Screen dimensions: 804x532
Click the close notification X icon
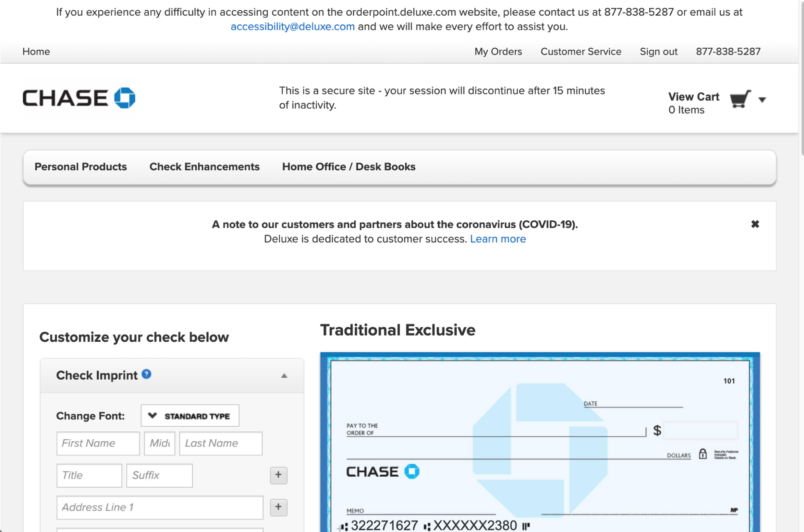click(x=755, y=224)
